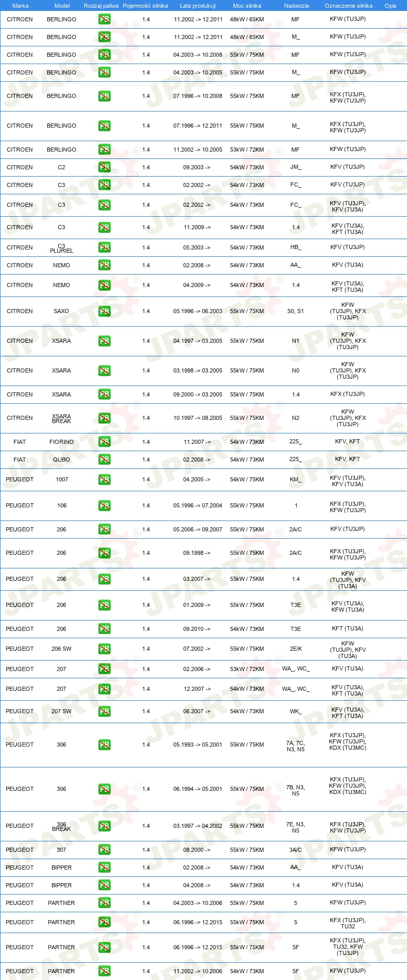Click body code 2E/K

pyautogui.click(x=296, y=649)
